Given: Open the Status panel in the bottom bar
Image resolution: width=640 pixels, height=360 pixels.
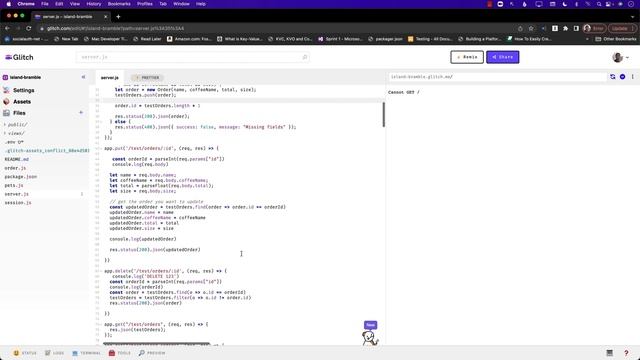Looking at the screenshot, I should 25,353.
